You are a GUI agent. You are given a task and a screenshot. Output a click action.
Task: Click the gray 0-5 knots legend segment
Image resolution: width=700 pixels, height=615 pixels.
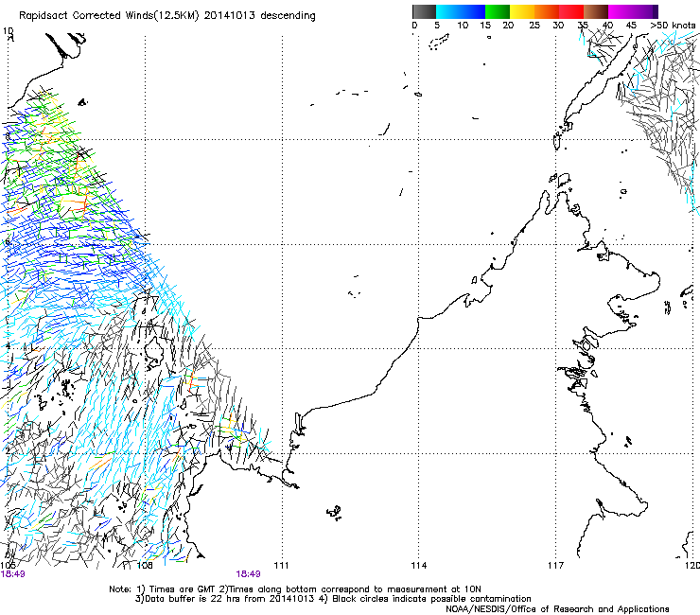pyautogui.click(x=424, y=11)
